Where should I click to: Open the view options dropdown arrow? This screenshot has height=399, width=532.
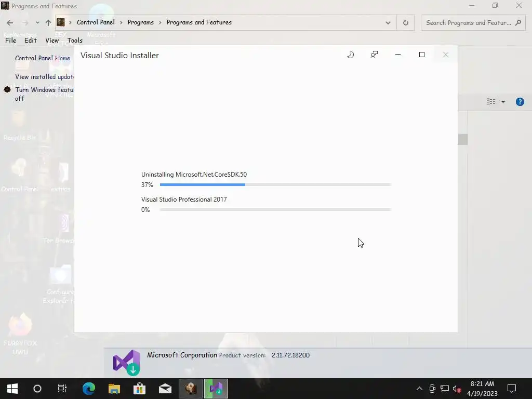503,102
